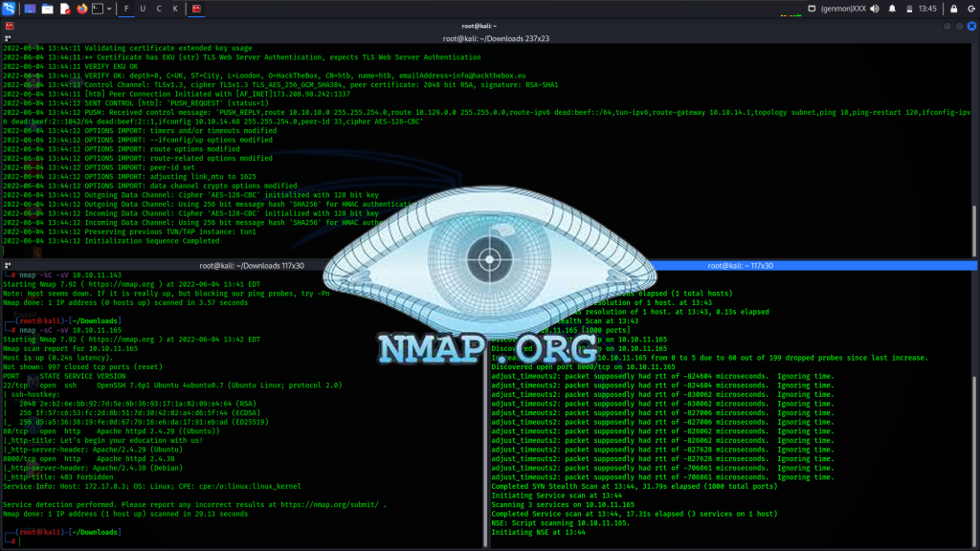Toggle the notification bell in the tray
Screen dimensions: 980x551
click(892, 8)
